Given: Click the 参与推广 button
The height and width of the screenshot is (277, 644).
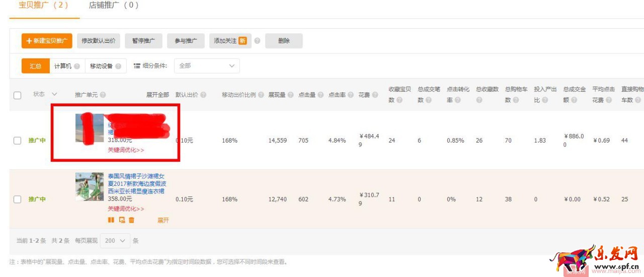Looking at the screenshot, I should click(x=186, y=41).
